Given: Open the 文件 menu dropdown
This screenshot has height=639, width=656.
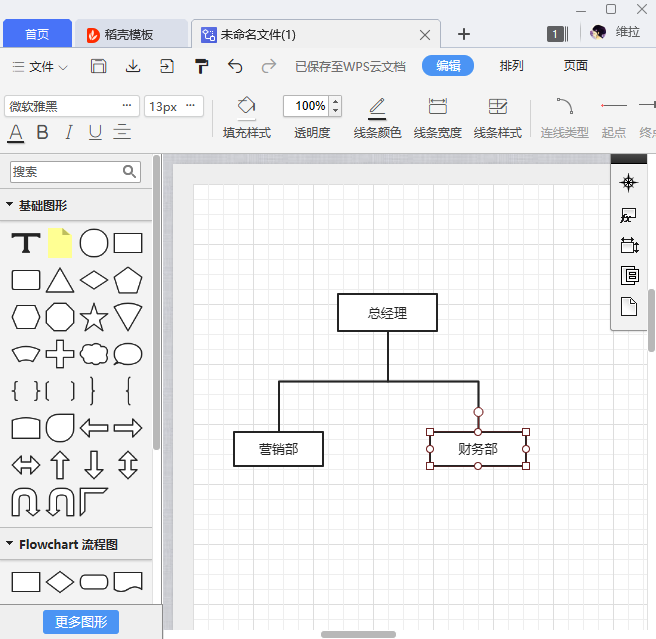Looking at the screenshot, I should click(x=40, y=67).
